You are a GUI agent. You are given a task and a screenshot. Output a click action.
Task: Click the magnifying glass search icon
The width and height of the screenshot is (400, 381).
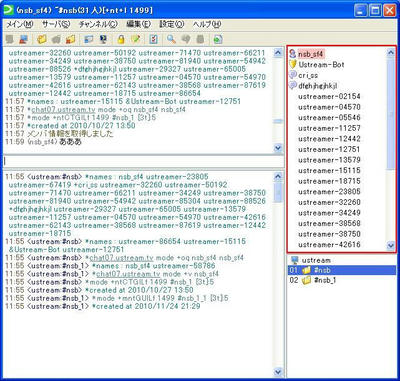coord(171,39)
